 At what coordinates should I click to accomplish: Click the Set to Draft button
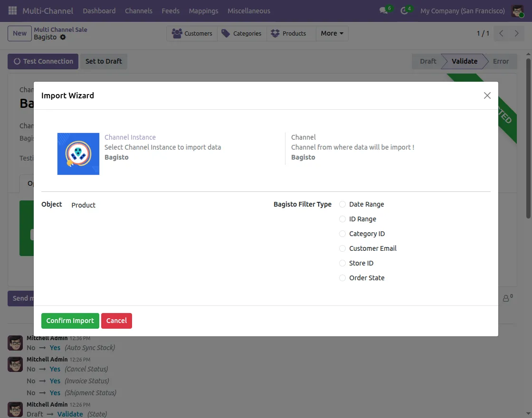104,61
